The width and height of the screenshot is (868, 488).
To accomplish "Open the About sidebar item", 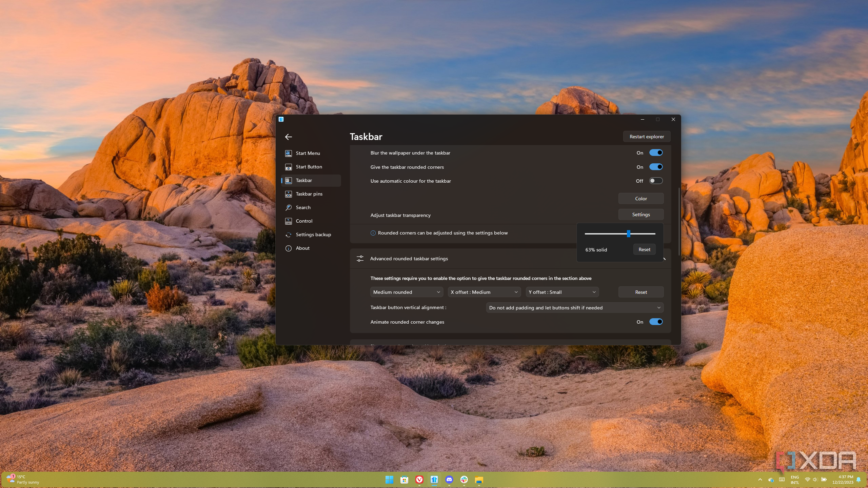I will pyautogui.click(x=311, y=248).
